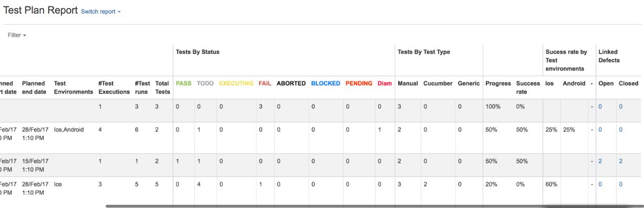
Task: Click the Cucumber test type header
Action: tap(438, 84)
